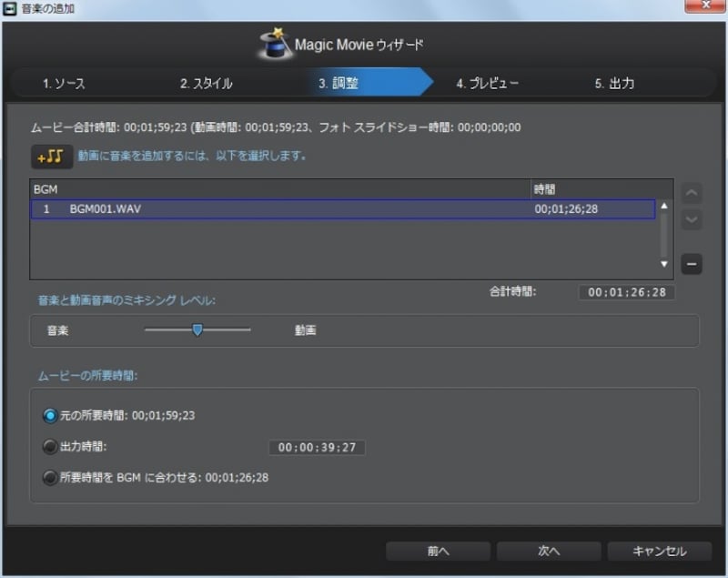Choose 所要時間を BGM に合わせる option
Screen dimensions: 728x578
49,477
